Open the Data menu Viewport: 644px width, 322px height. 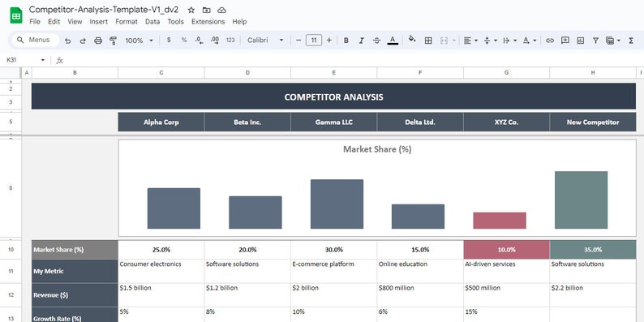pyautogui.click(x=152, y=21)
